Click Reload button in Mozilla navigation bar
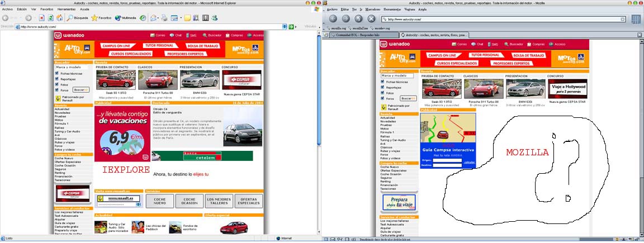The height and width of the screenshot is (243, 644). (x=358, y=18)
